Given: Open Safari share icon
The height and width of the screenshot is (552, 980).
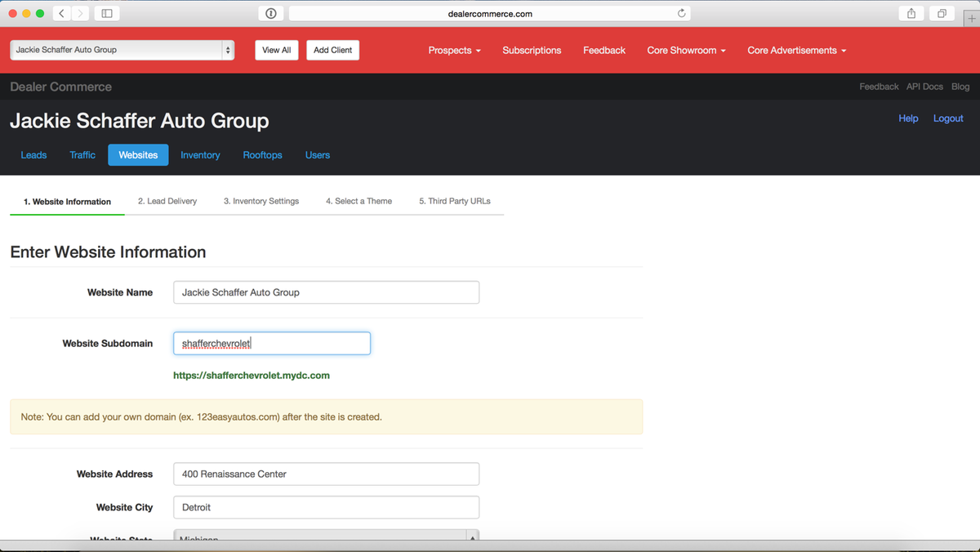Looking at the screenshot, I should pos(911,13).
